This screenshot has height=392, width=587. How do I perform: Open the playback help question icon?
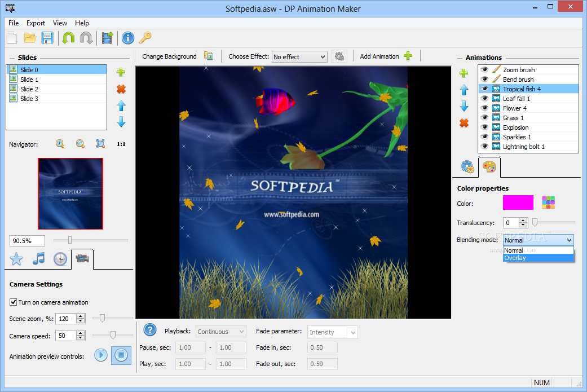tap(150, 330)
